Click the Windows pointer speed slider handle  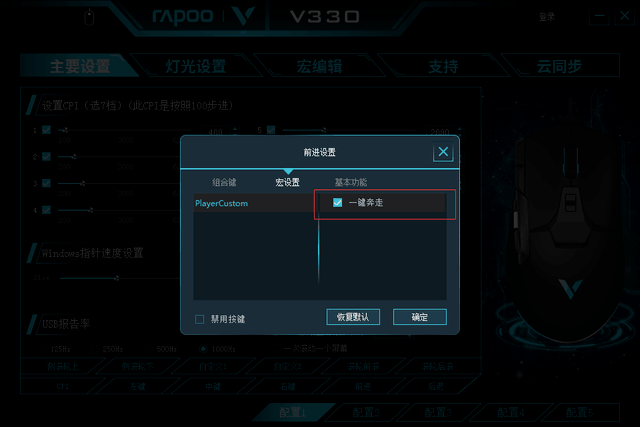pyautogui.click(x=117, y=278)
